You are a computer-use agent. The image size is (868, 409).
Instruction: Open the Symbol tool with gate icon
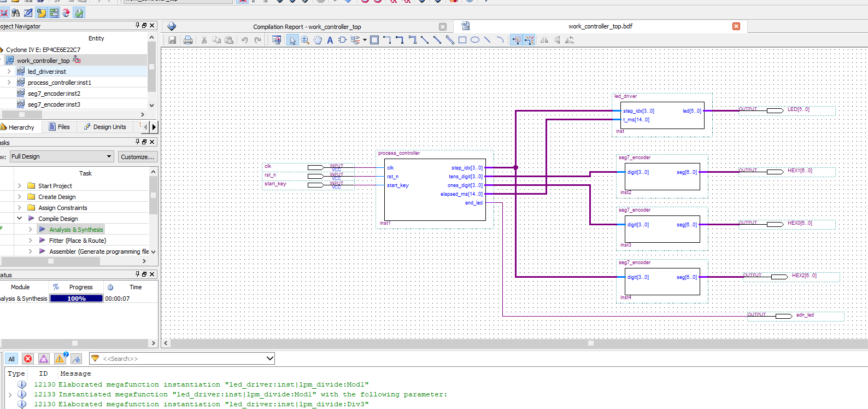pyautogui.click(x=343, y=40)
